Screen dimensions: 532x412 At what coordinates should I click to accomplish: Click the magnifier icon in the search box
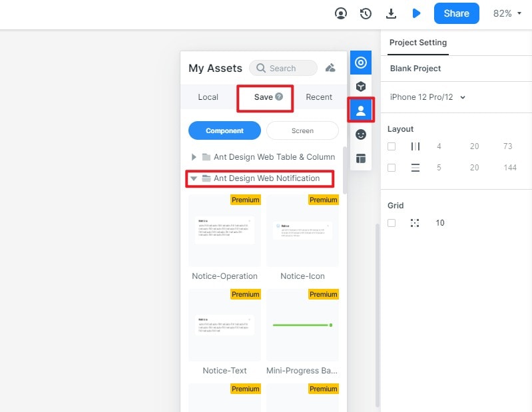pyautogui.click(x=261, y=68)
